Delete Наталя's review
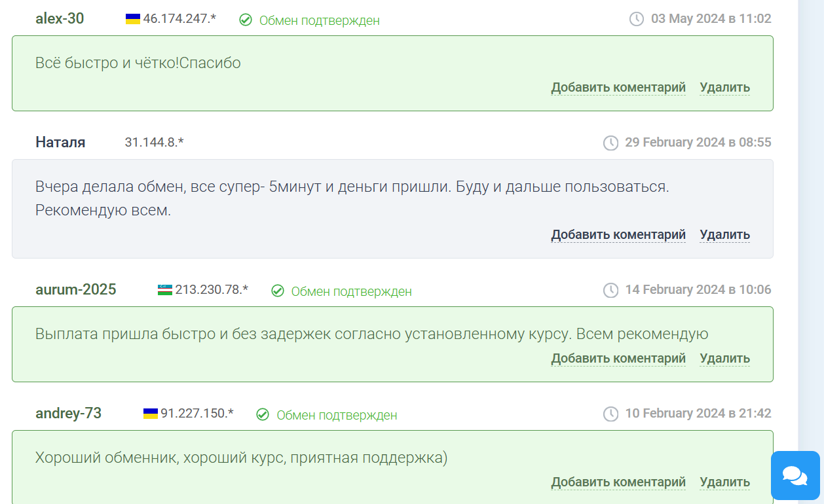Viewport: 824px width, 504px height. coord(724,234)
